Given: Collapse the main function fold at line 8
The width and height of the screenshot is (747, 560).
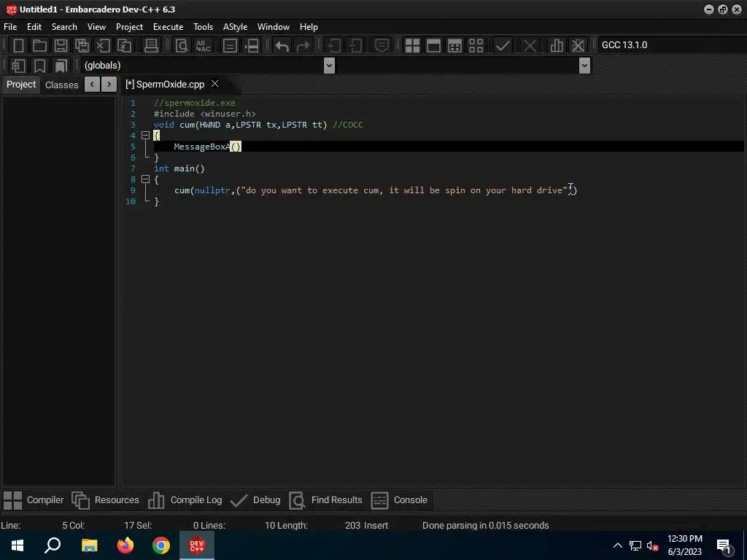Looking at the screenshot, I should [x=146, y=179].
